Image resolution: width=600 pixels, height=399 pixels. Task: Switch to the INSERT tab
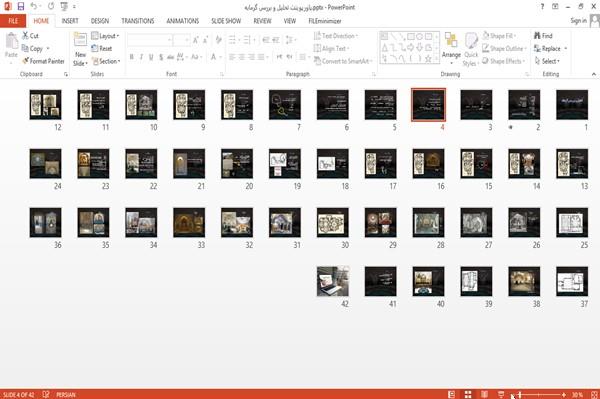click(70, 21)
